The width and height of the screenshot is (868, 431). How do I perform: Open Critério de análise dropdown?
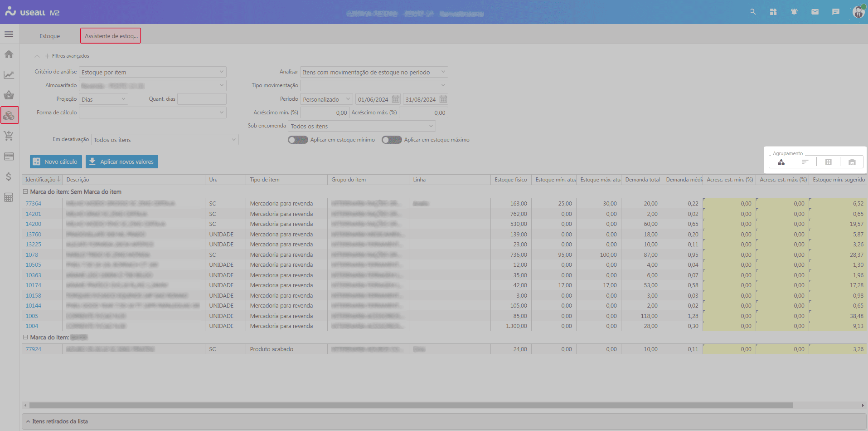tap(153, 72)
